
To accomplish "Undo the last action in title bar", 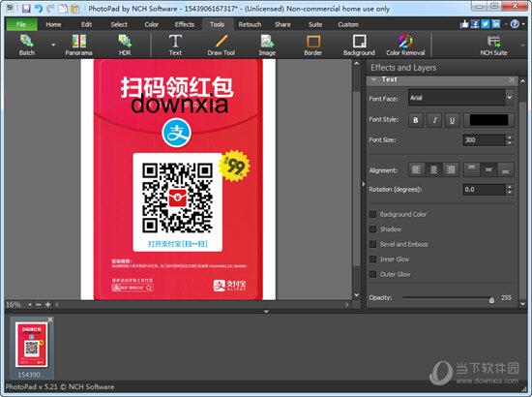I will click(39, 8).
